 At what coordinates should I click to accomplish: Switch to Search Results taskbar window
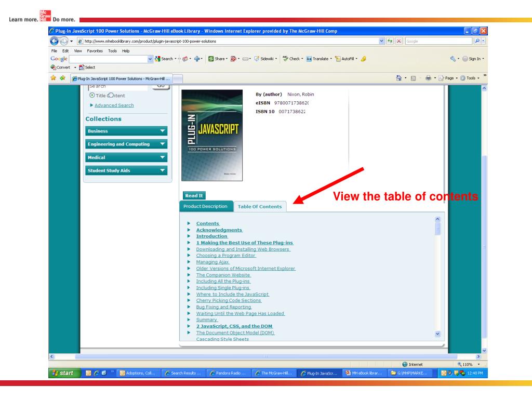[x=183, y=373]
